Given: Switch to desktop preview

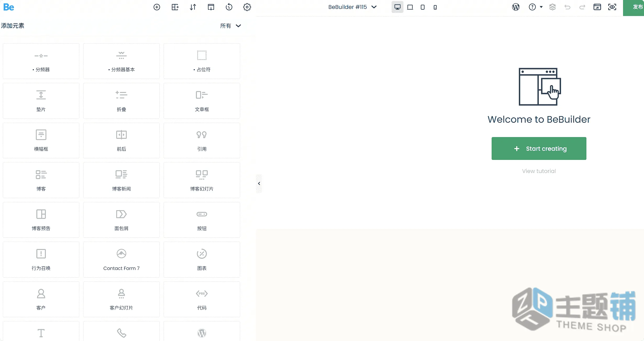Looking at the screenshot, I should pyautogui.click(x=397, y=7).
